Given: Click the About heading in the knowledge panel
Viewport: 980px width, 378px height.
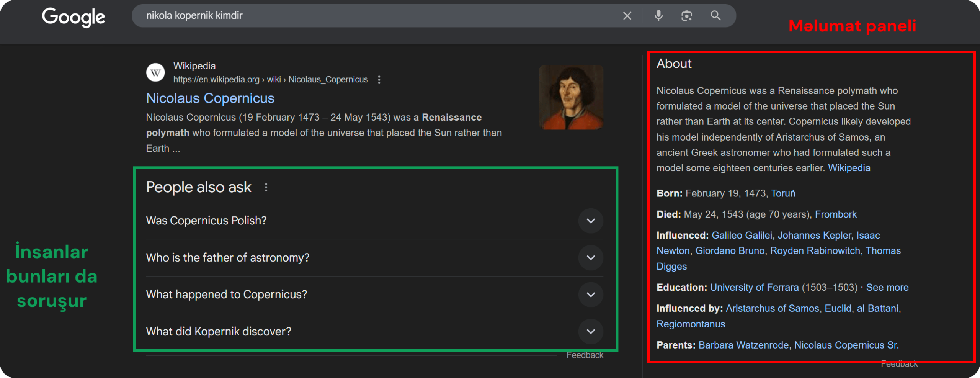Looking at the screenshot, I should tap(674, 64).
